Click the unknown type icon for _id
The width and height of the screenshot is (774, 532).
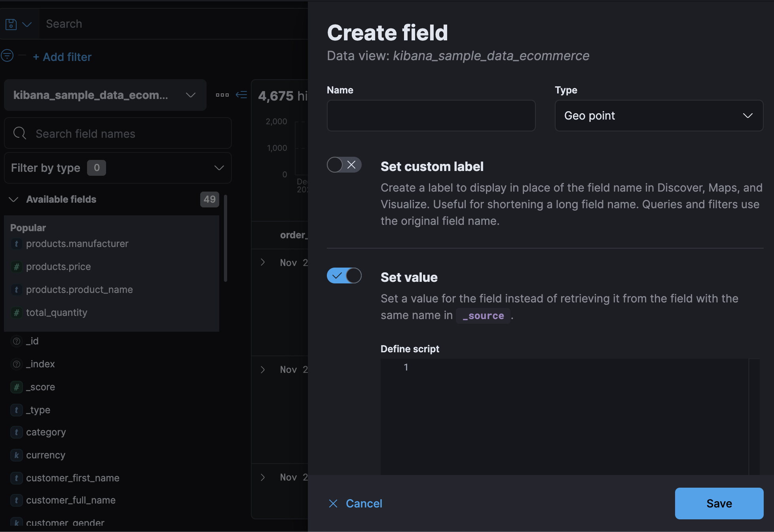tap(16, 341)
